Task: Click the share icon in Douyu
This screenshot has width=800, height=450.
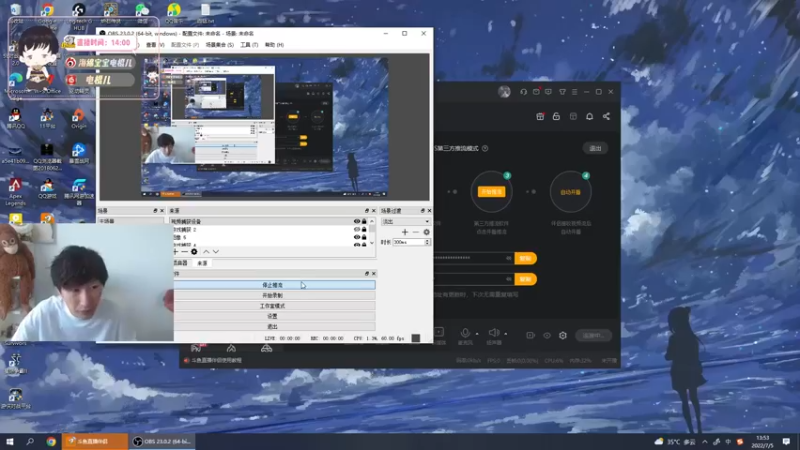Action: point(606,116)
